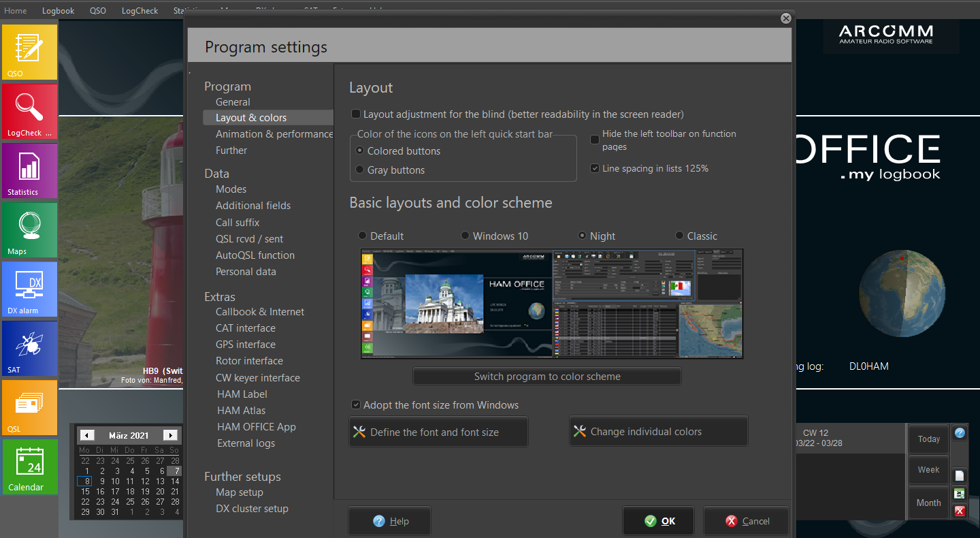Open the QSL cards tile
Image resolution: width=980 pixels, height=538 pixels.
(29, 408)
